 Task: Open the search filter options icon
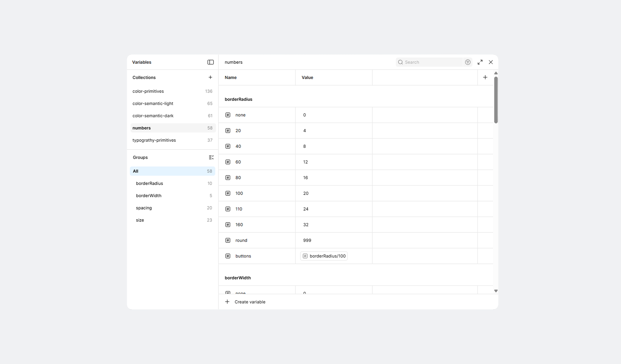click(467, 62)
